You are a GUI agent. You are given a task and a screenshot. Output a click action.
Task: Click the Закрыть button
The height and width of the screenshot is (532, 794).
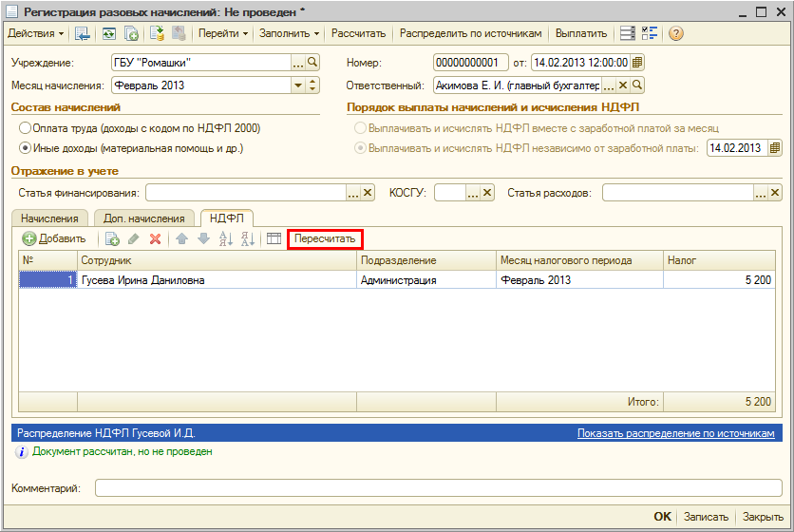pos(763,517)
